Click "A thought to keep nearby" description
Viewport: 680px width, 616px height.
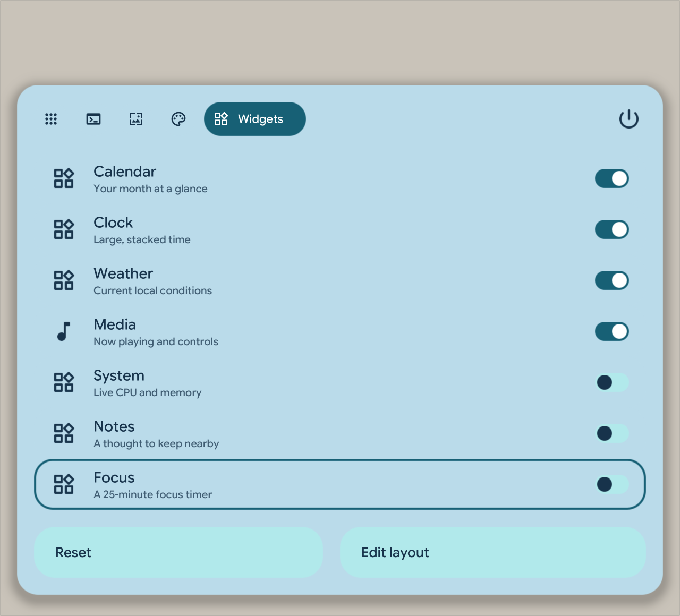pos(156,443)
